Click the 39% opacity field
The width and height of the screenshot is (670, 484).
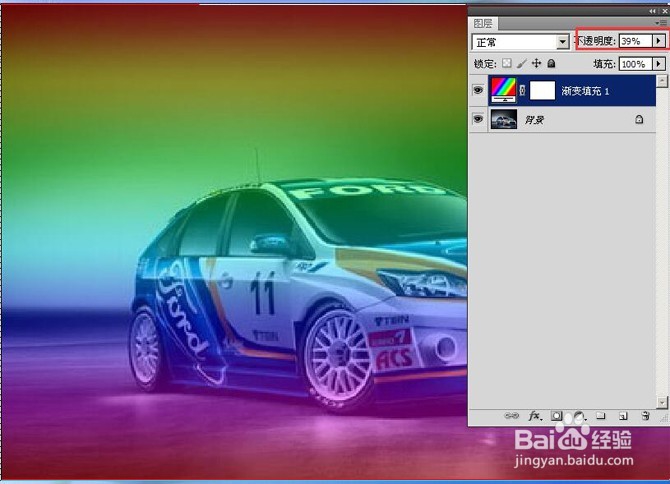tap(636, 41)
